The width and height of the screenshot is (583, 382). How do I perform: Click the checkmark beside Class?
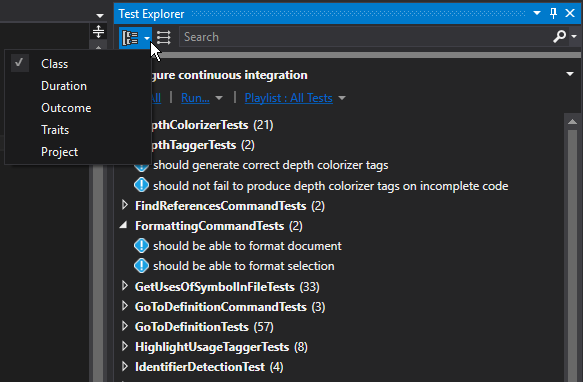[19, 63]
